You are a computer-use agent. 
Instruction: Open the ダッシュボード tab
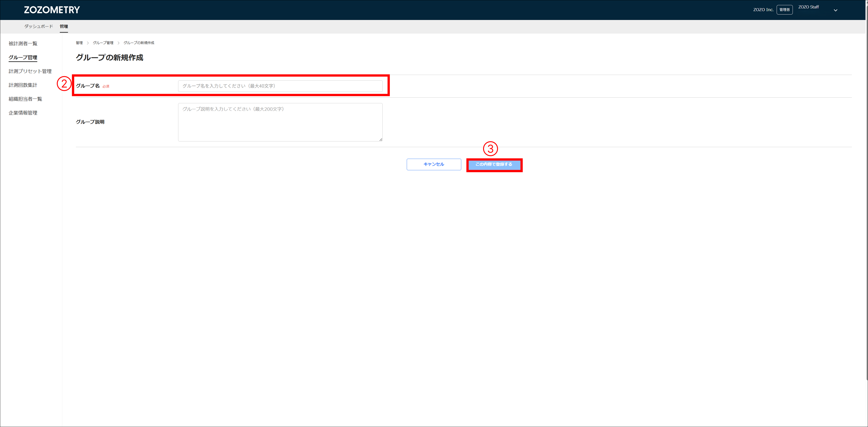coord(38,26)
